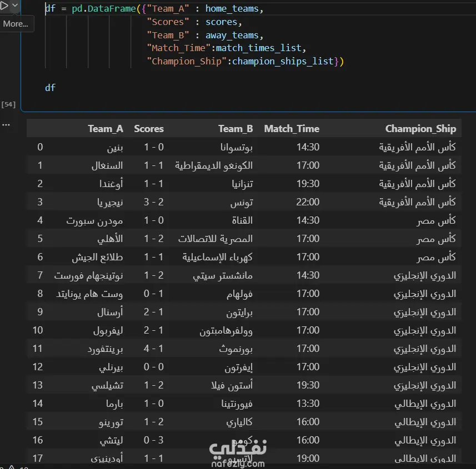Place cursor on the lone df line
This screenshot has height=469, width=476.
(x=51, y=88)
